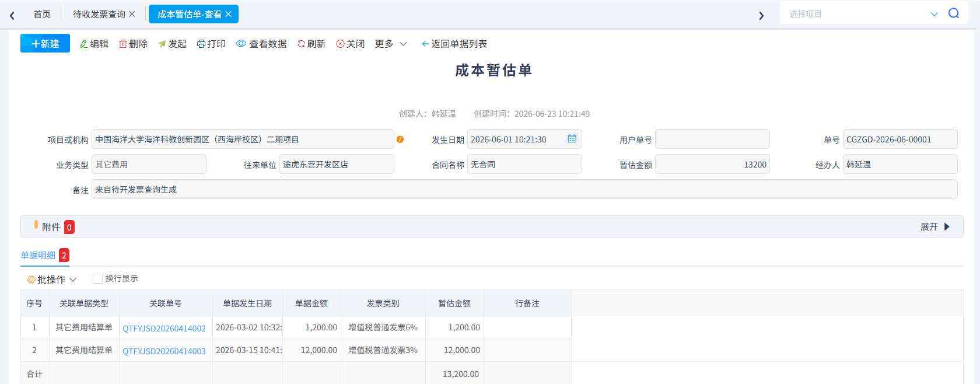Expand the 附件 section via 展开
This screenshot has width=980, height=384.
click(935, 227)
